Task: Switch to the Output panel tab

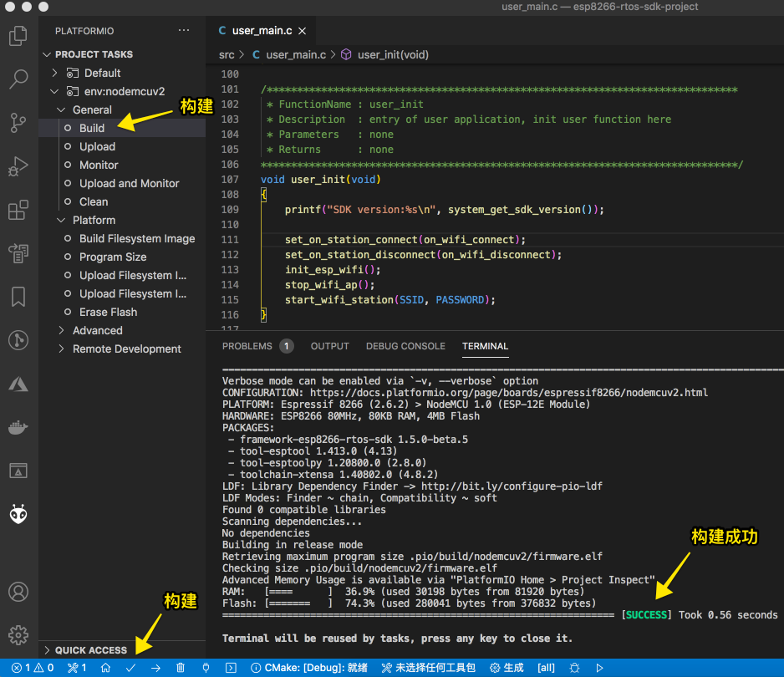Action: pyautogui.click(x=329, y=346)
